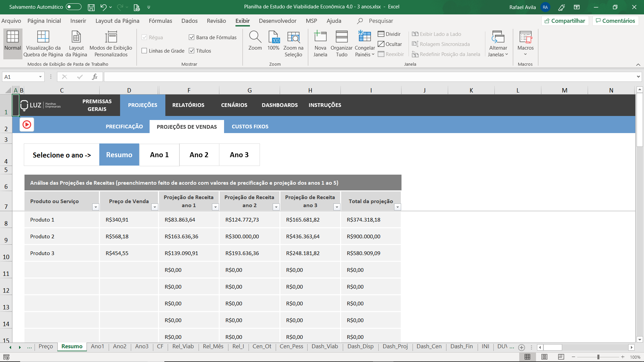Image resolution: width=644 pixels, height=362 pixels.
Task: Switch to the Ano1 sheet tab
Action: tap(97, 346)
